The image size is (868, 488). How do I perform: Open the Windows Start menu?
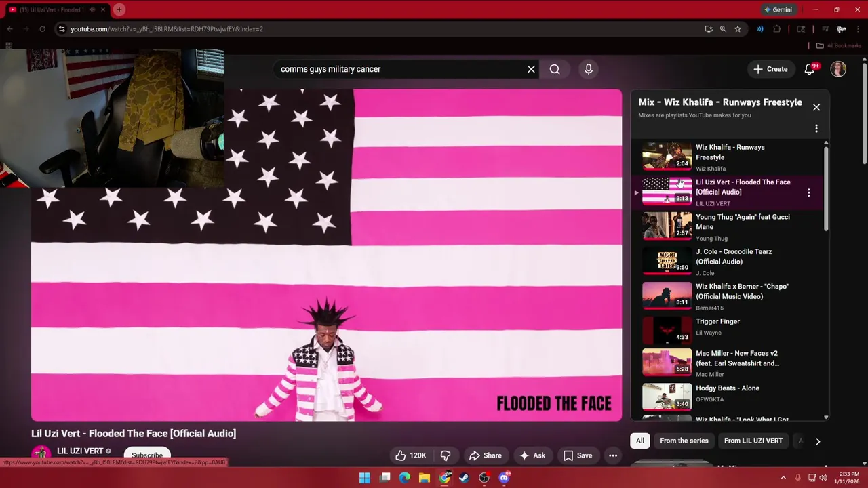pos(365,478)
